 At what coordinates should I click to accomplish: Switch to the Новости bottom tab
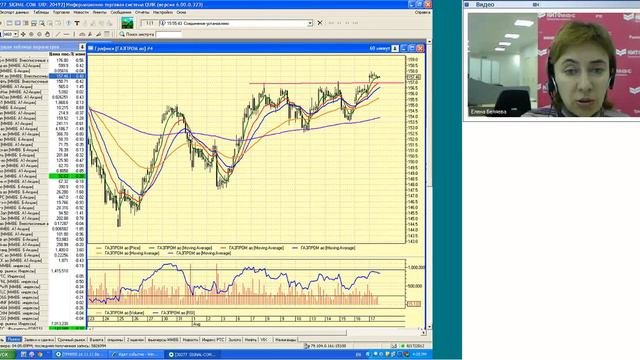pyautogui.click(x=190, y=340)
